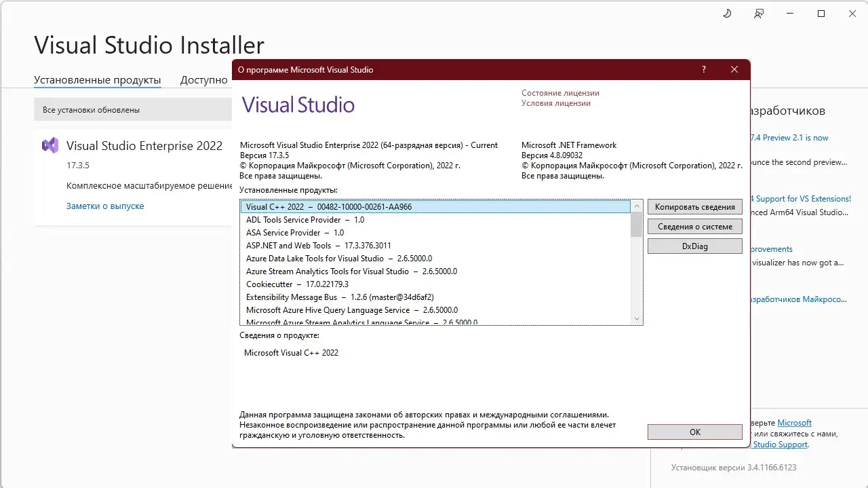
Task: Click Microsoft Visual C++ 2022 product detail text
Action: click(291, 353)
